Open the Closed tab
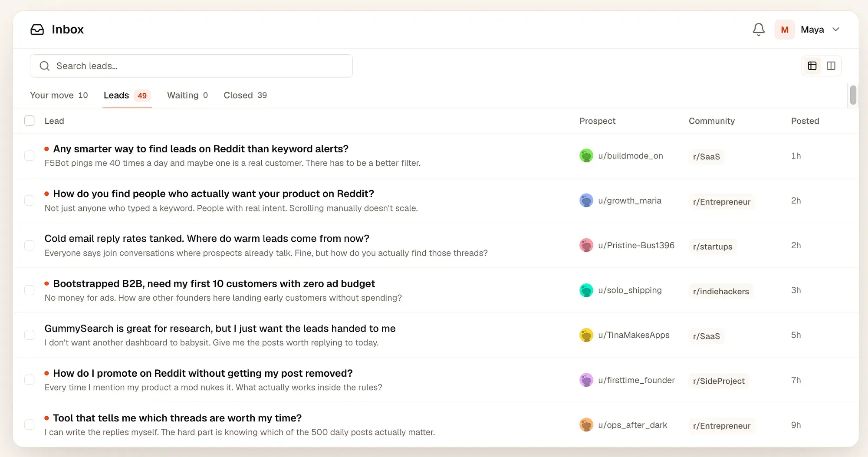Image resolution: width=868 pixels, height=457 pixels. click(245, 95)
